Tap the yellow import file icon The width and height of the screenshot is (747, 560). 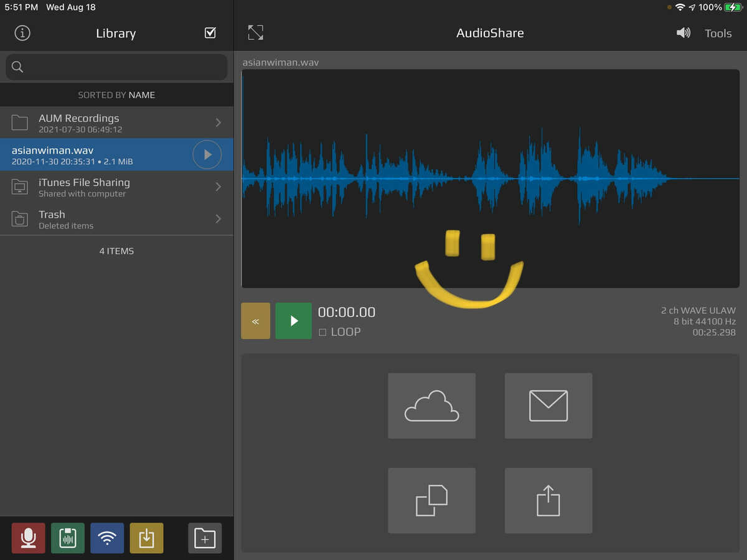146,538
